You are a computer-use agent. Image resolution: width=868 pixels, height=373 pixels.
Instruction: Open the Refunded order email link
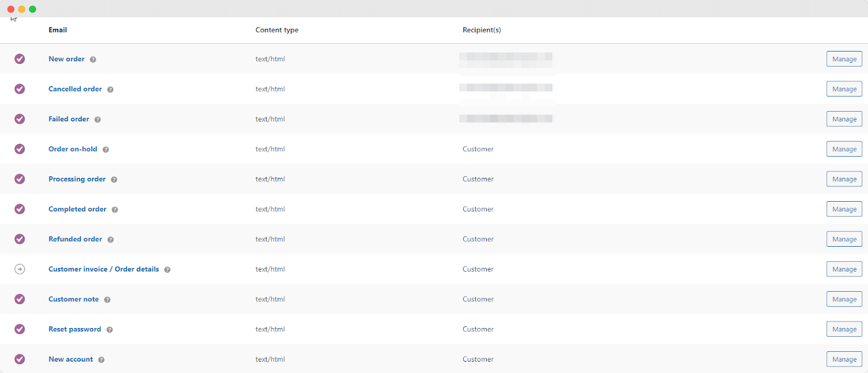[75, 239]
